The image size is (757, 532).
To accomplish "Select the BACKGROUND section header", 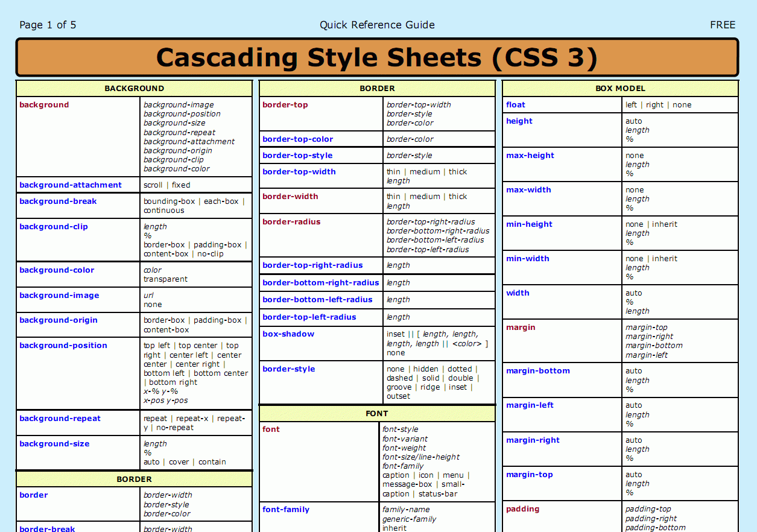I will (x=134, y=88).
